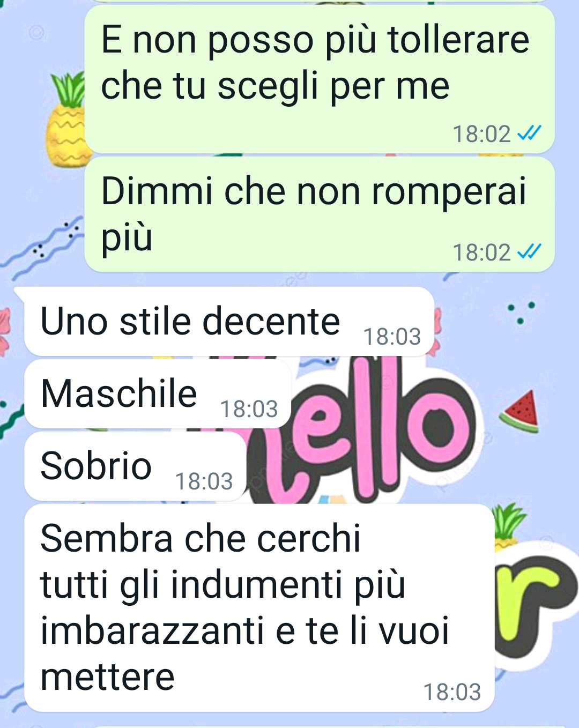Tap the 'Maschile' message bubble
The height and width of the screenshot is (728, 579).
click(158, 394)
